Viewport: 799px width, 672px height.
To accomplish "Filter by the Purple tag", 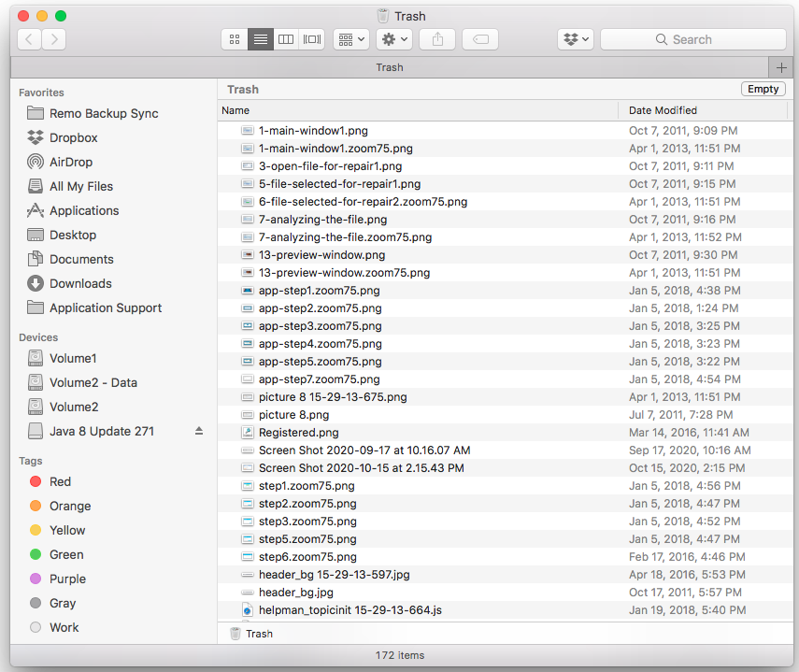I will (67, 579).
